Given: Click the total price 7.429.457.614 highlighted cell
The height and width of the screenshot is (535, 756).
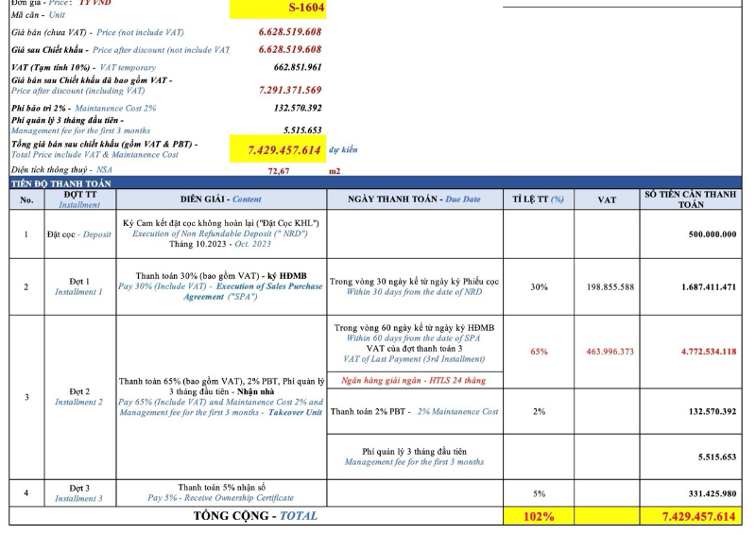Looking at the screenshot, I should (278, 149).
